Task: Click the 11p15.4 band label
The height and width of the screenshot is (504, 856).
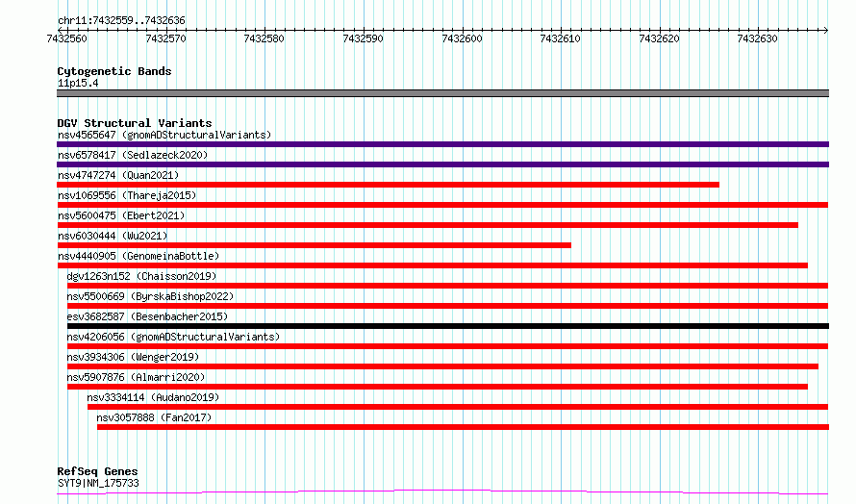Action: 78,83
